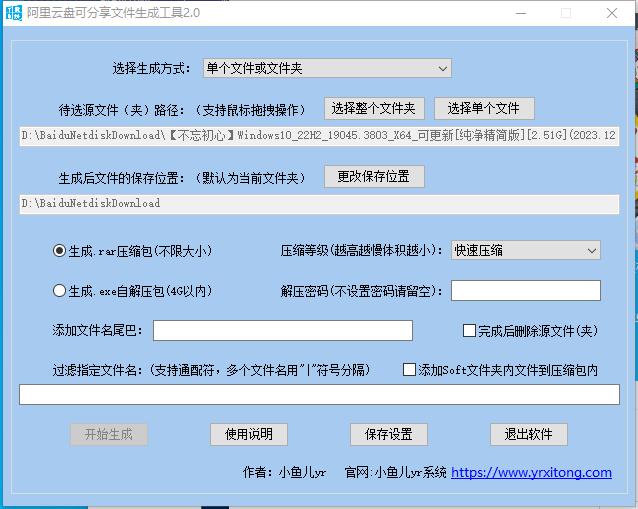Click the save location path field

pyautogui.click(x=319, y=203)
